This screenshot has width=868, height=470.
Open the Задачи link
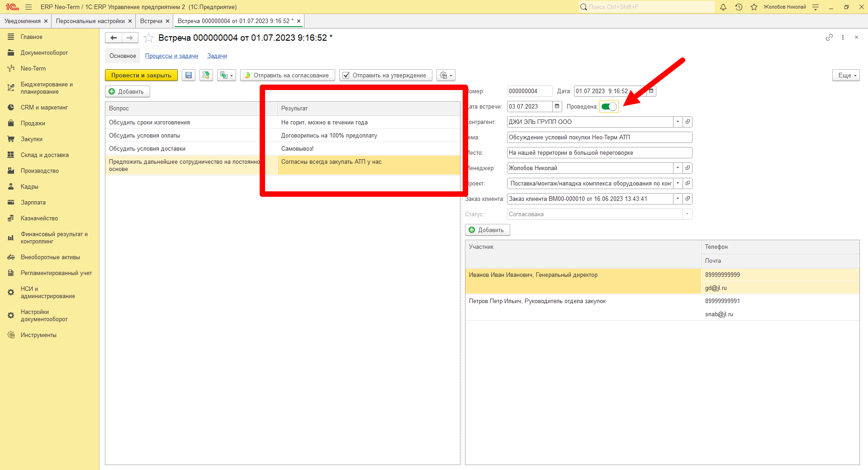click(x=217, y=56)
